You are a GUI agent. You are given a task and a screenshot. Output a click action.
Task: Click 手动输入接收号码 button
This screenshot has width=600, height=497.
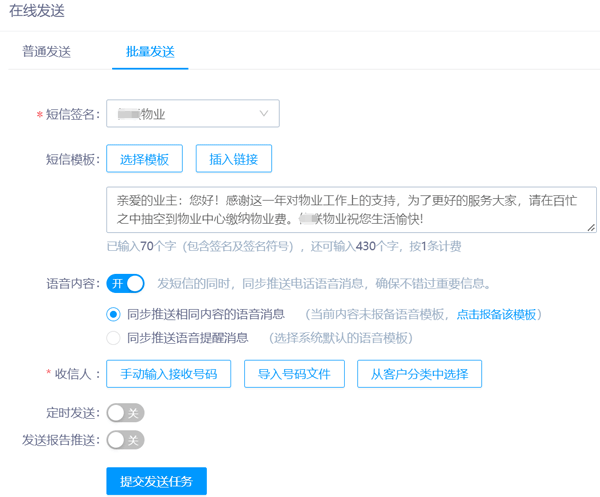(x=168, y=374)
